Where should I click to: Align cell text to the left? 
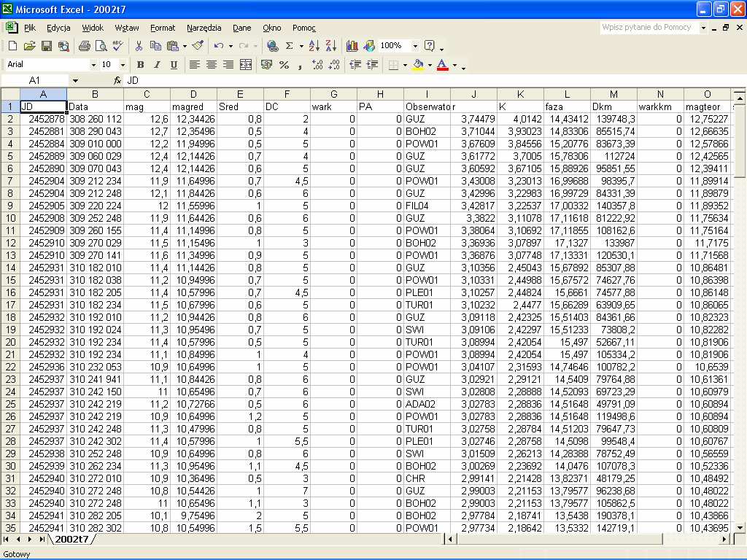pyautogui.click(x=194, y=65)
